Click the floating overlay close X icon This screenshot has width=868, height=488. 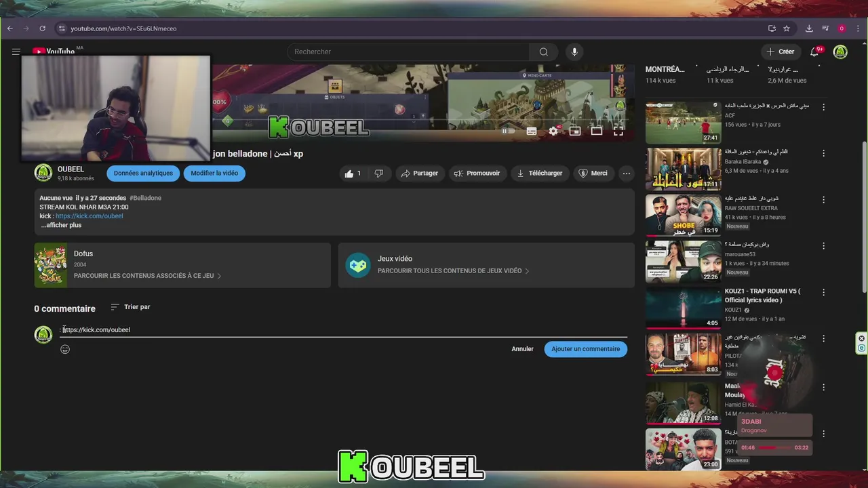pos(861,338)
